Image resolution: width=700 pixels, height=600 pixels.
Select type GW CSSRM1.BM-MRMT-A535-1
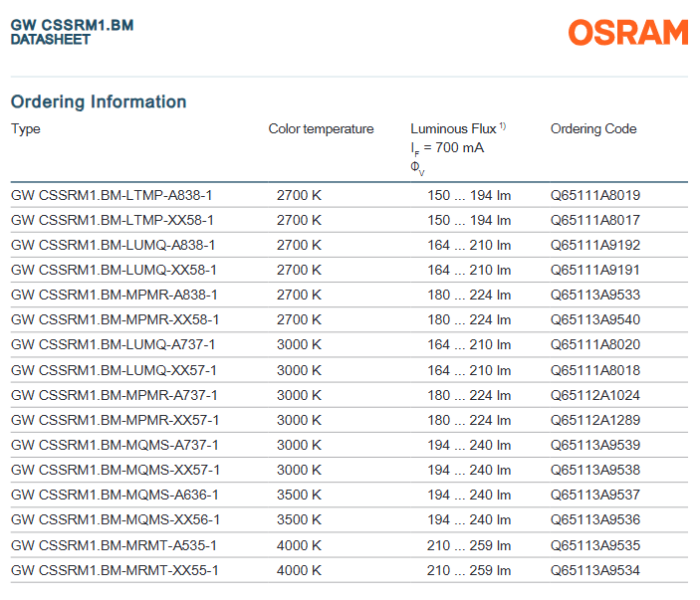coord(114,546)
